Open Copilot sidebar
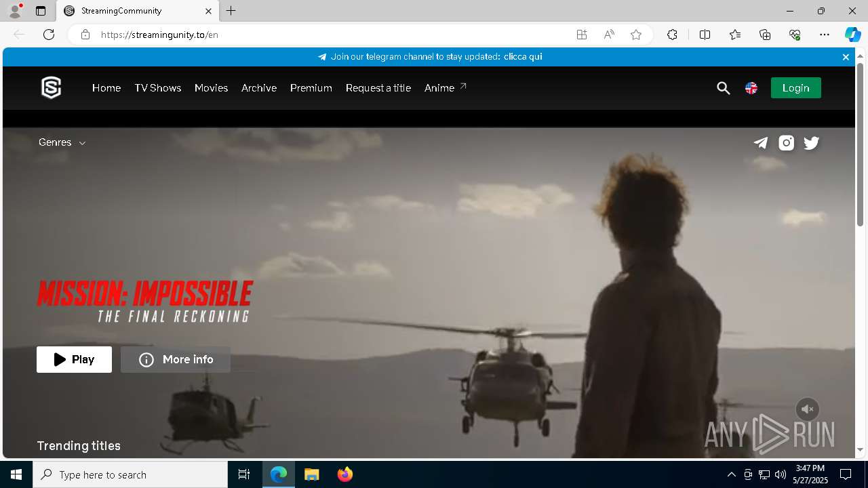 click(x=852, y=35)
